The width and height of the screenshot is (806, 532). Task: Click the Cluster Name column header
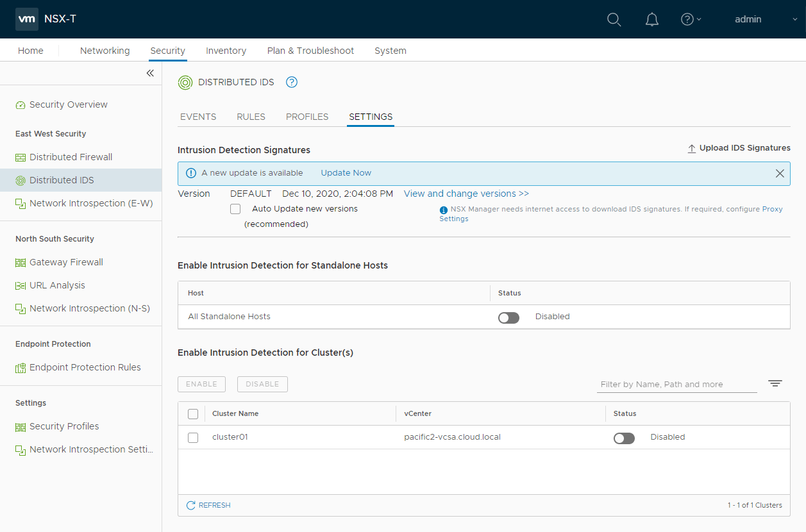tap(235, 414)
